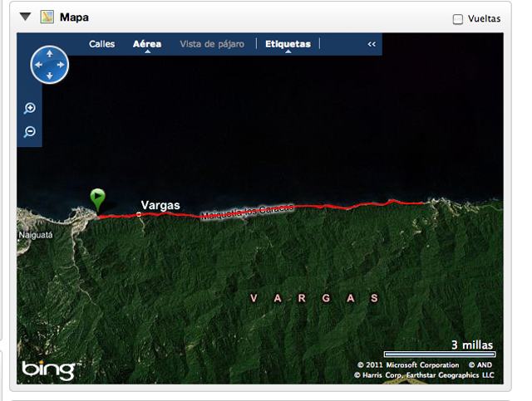The height and width of the screenshot is (401, 532).
Task: Click the green start marker pin
Action: point(98,199)
